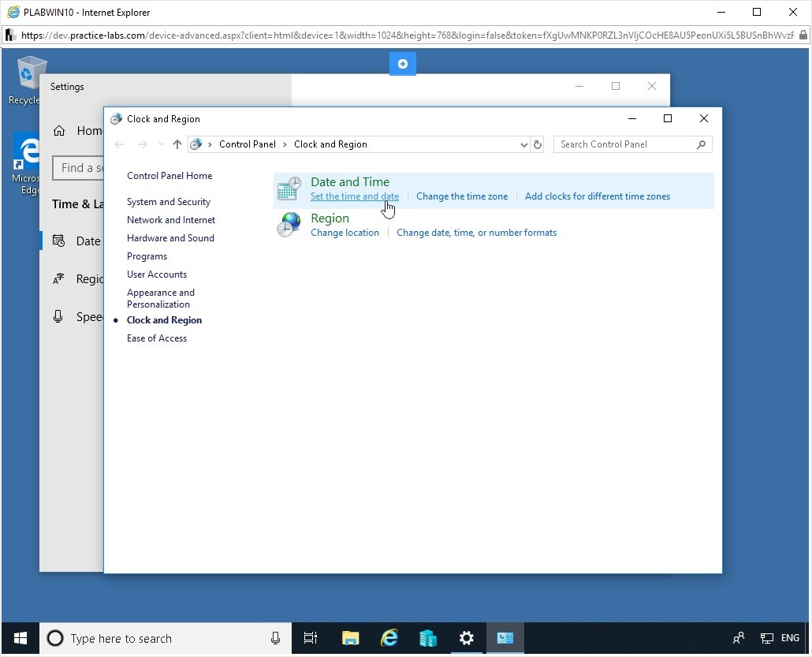Expand chevron between Control Panel and Clock and Region
Screen dimensions: 812x657
click(285, 144)
